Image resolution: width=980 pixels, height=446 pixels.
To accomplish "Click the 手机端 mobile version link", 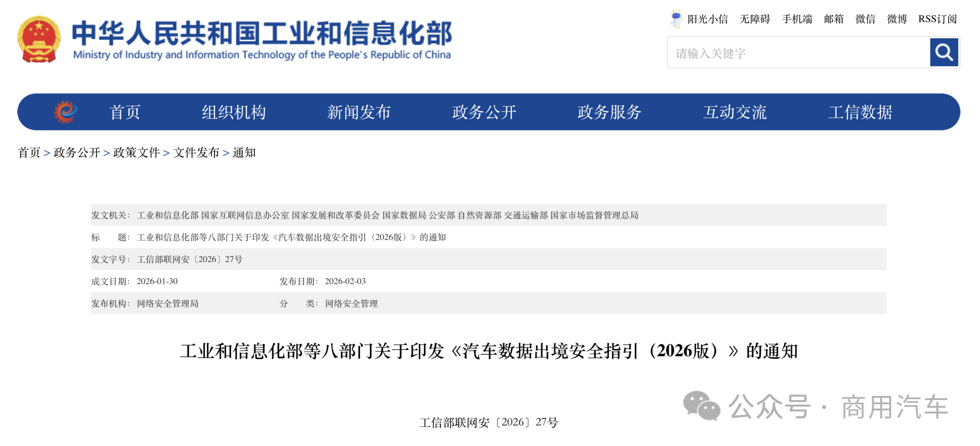I will [x=797, y=19].
